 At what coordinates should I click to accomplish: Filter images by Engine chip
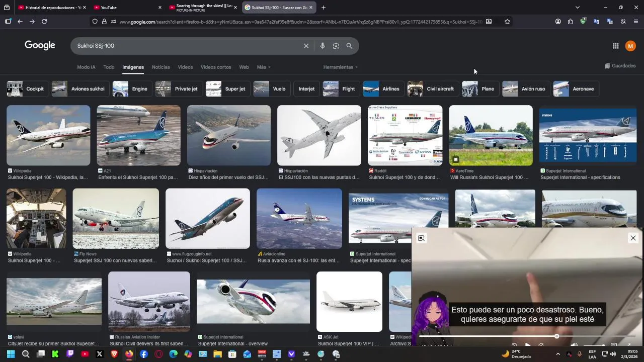132,89
